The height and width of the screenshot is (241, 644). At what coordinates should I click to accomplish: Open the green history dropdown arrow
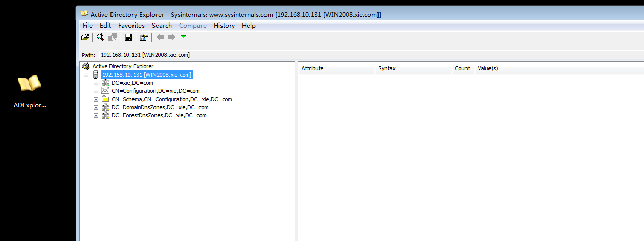pyautogui.click(x=184, y=37)
